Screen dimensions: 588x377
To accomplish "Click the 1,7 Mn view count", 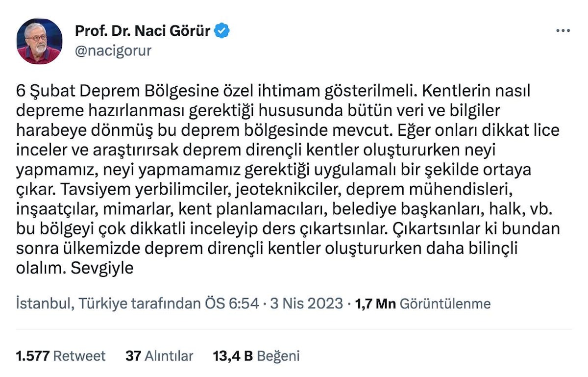I will click(x=375, y=303).
